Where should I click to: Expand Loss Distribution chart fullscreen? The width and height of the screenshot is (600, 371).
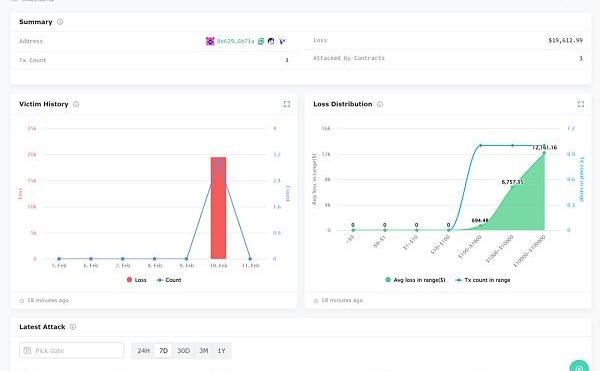(580, 104)
